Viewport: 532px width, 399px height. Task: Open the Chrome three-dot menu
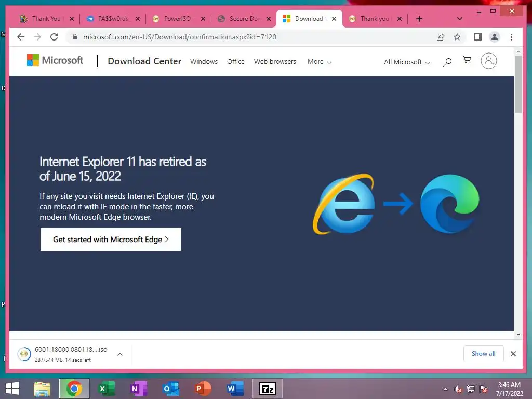[x=511, y=37]
